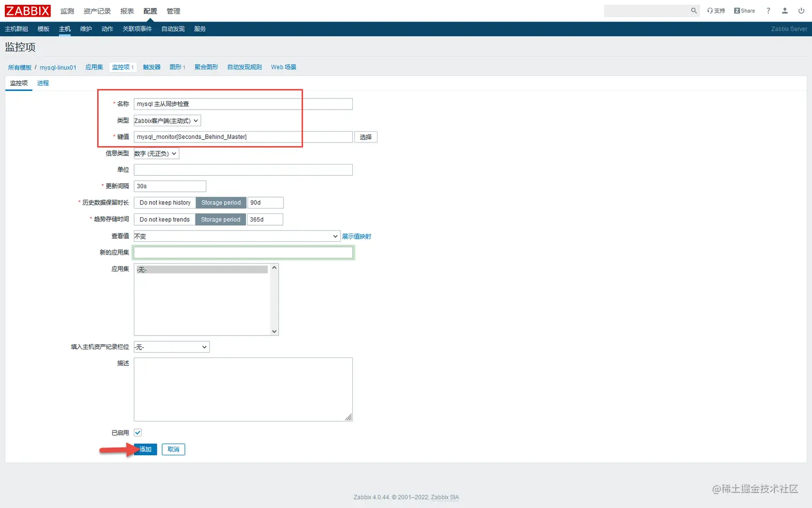Image resolution: width=812 pixels, height=508 pixels.
Task: Switch to the 进程 tab
Action: [x=43, y=83]
